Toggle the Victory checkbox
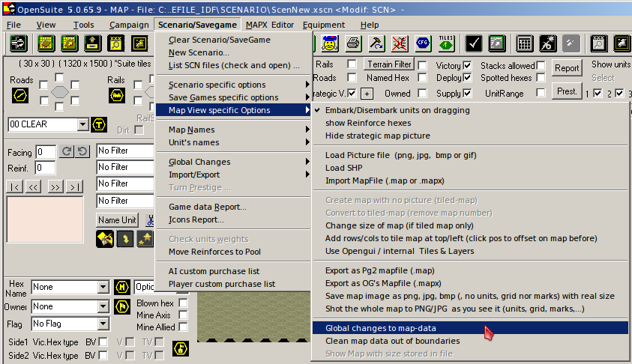Screen dimensions: 632x364 [467, 65]
